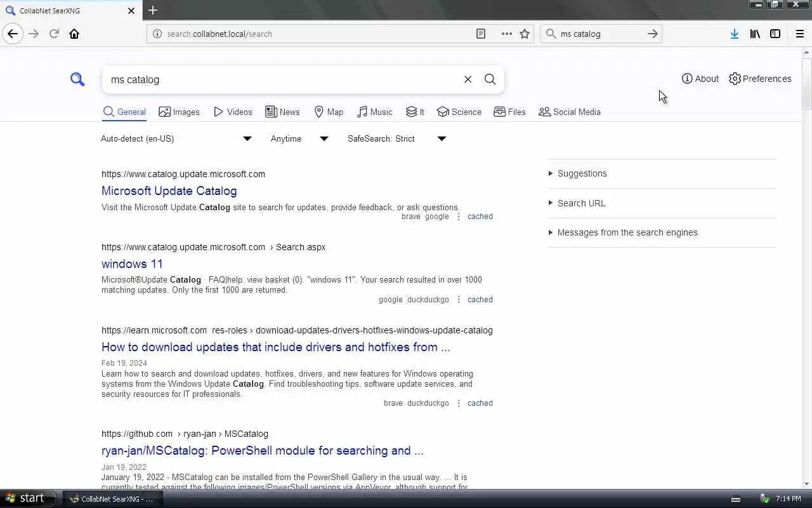Open cached copy of windows 11 result
Image resolution: width=812 pixels, height=508 pixels.
[480, 300]
